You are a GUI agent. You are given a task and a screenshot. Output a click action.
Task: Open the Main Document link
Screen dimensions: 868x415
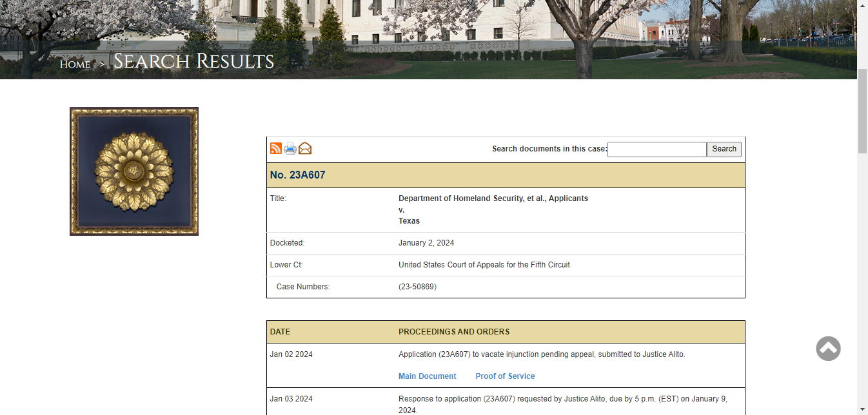427,376
